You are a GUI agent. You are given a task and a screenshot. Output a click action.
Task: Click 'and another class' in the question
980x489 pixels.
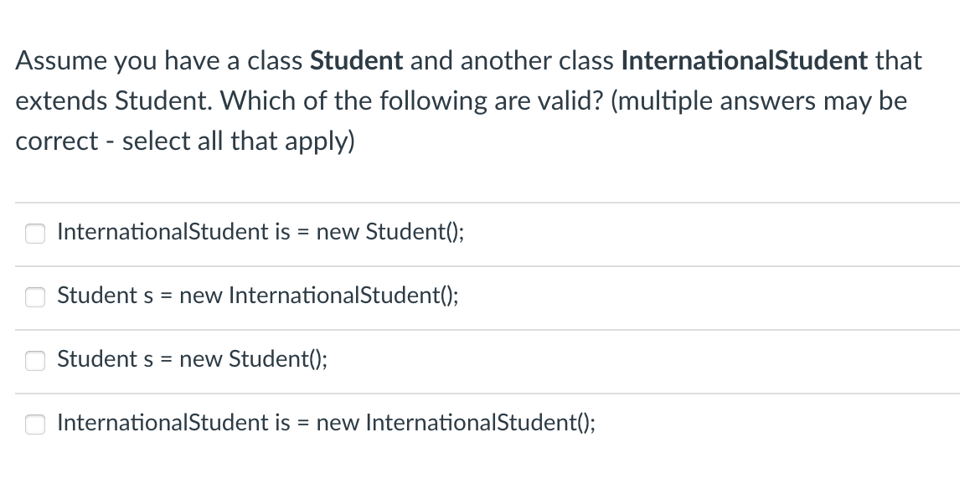pyautogui.click(x=512, y=60)
